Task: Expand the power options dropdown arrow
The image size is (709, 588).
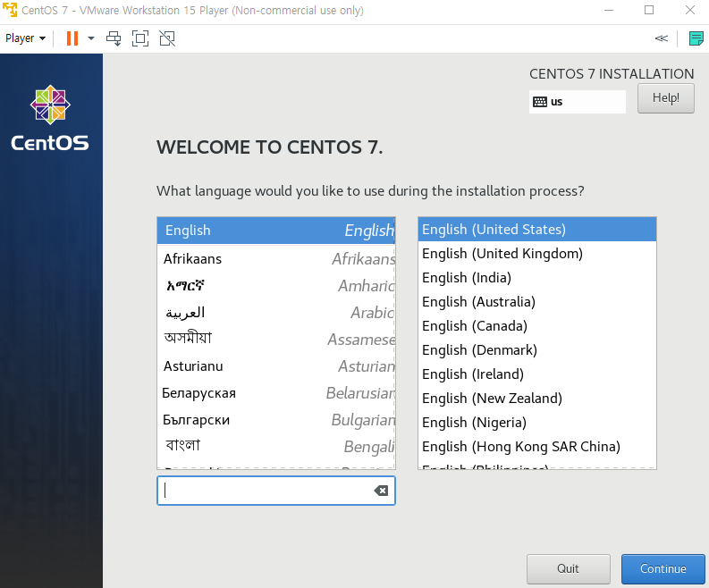Action: (91, 38)
